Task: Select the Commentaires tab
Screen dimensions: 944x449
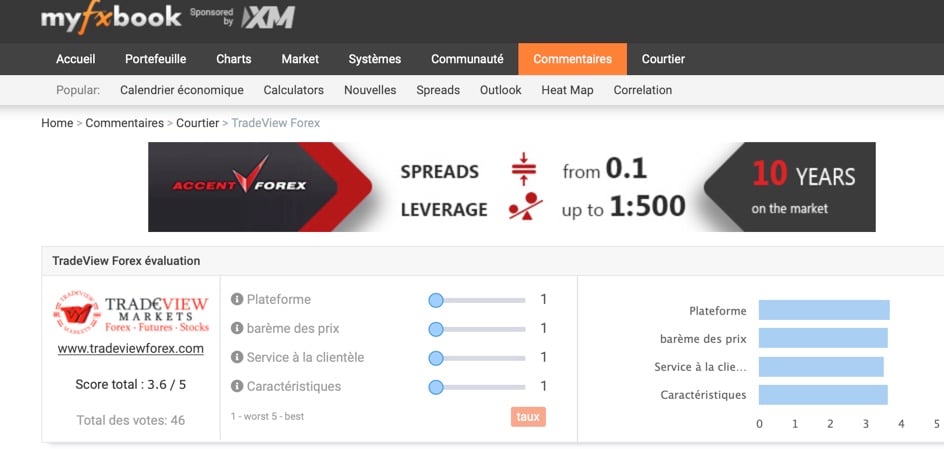Action: click(573, 59)
